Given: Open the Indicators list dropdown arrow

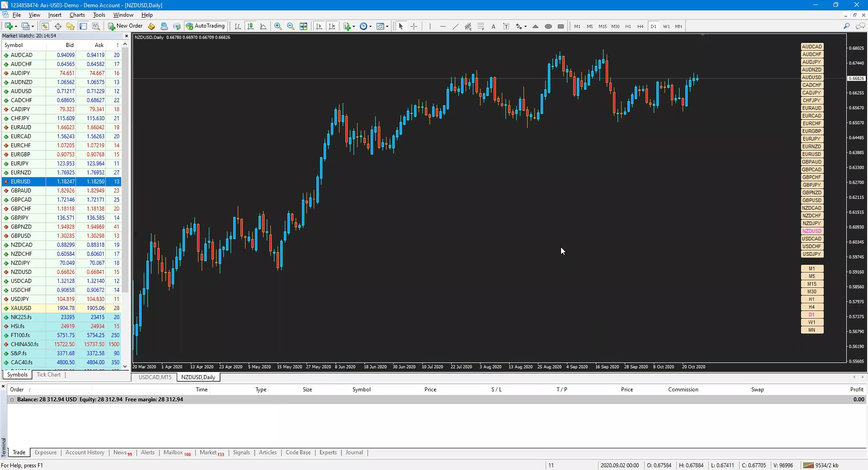Looking at the screenshot, I should point(354,26).
